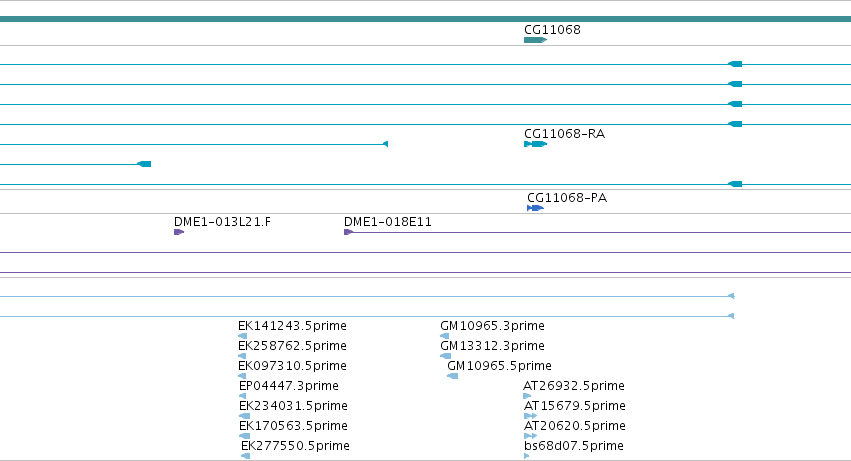Select the DME1-018E11 label

[x=388, y=222]
